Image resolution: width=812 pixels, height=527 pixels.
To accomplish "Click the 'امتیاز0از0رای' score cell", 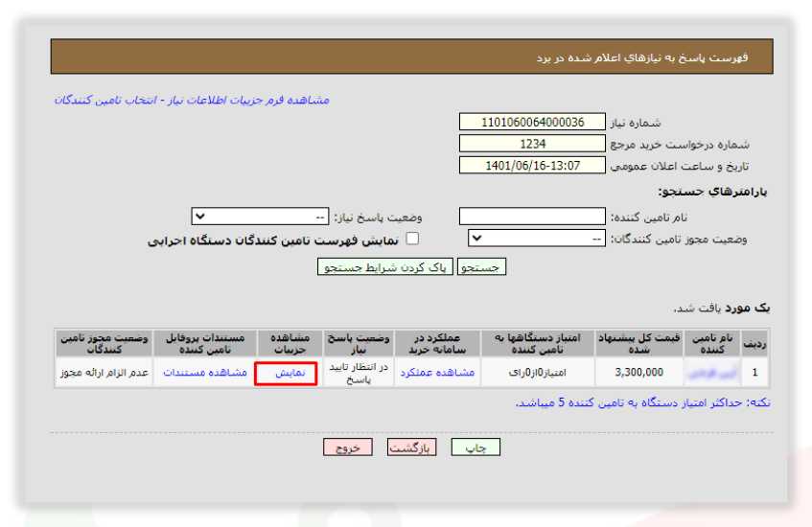I will click(x=538, y=372).
